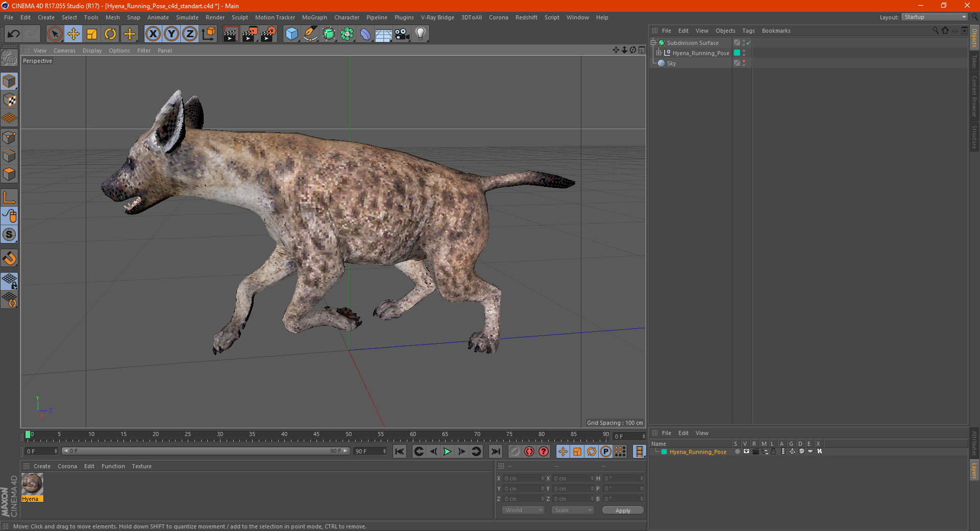Toggle Z axis lock
This screenshot has height=531, width=980.
pyautogui.click(x=190, y=34)
